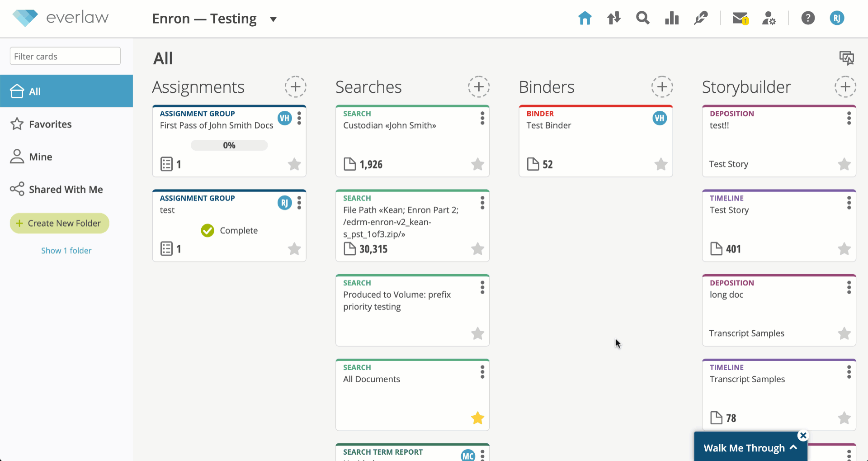Open the Storybuilder pen icon in header
Image resolution: width=868 pixels, height=461 pixels.
tap(700, 18)
